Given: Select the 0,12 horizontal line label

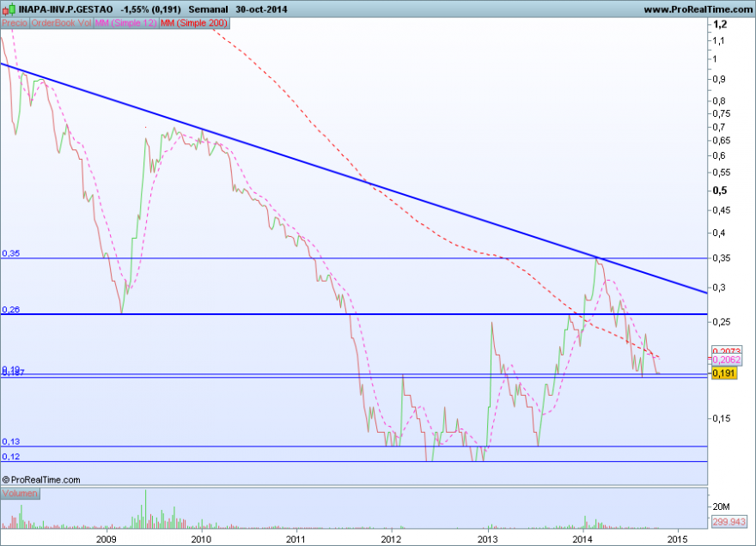Looking at the screenshot, I should pos(11,457).
